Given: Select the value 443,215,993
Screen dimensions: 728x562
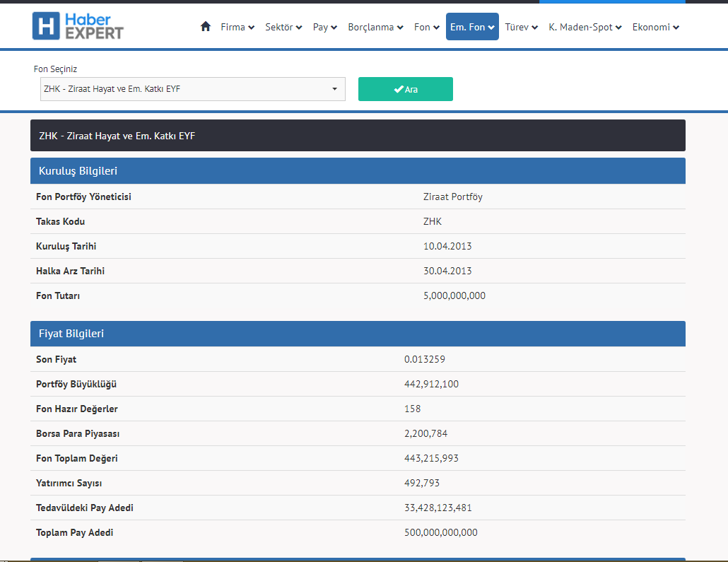Looking at the screenshot, I should click(431, 458).
